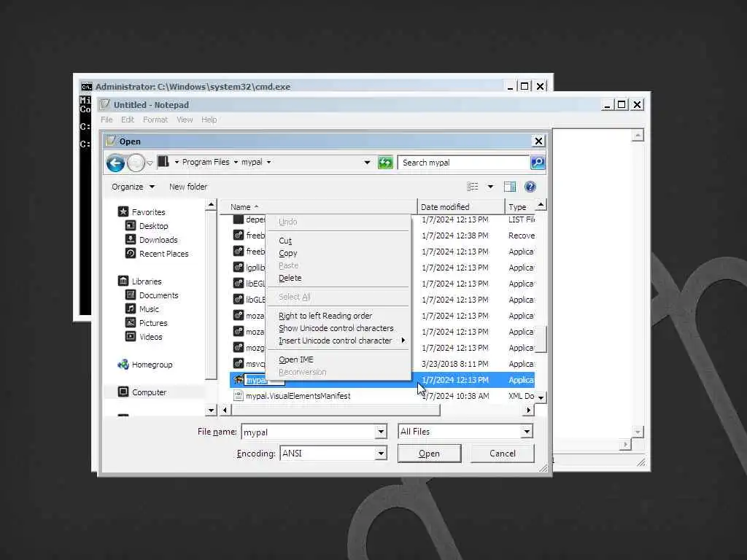Click the Change your view icon

pyautogui.click(x=472, y=187)
